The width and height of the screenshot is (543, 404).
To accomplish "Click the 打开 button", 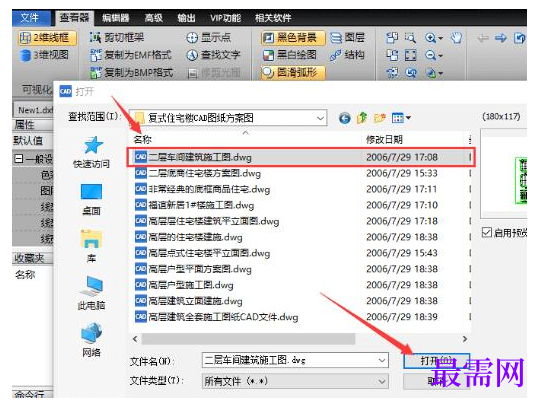I will (x=436, y=361).
